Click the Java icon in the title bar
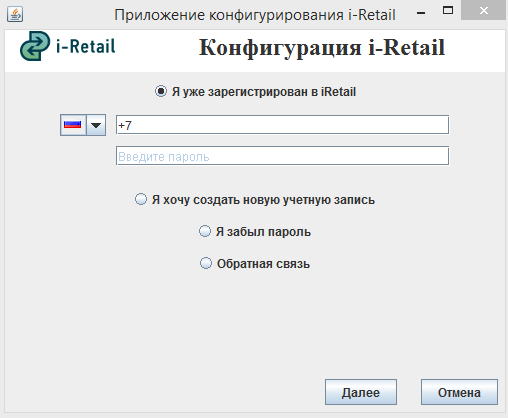Image resolution: width=508 pixels, height=418 pixels. point(15,14)
